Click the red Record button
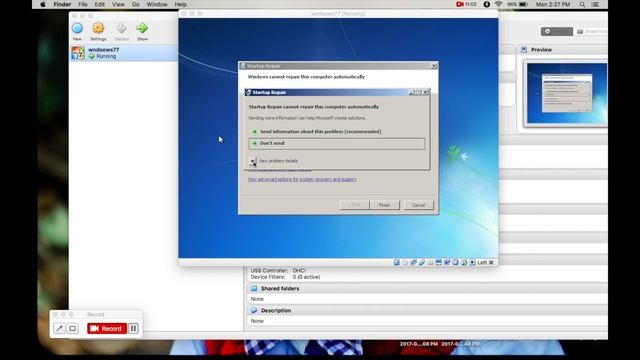640x360 pixels. click(x=107, y=329)
